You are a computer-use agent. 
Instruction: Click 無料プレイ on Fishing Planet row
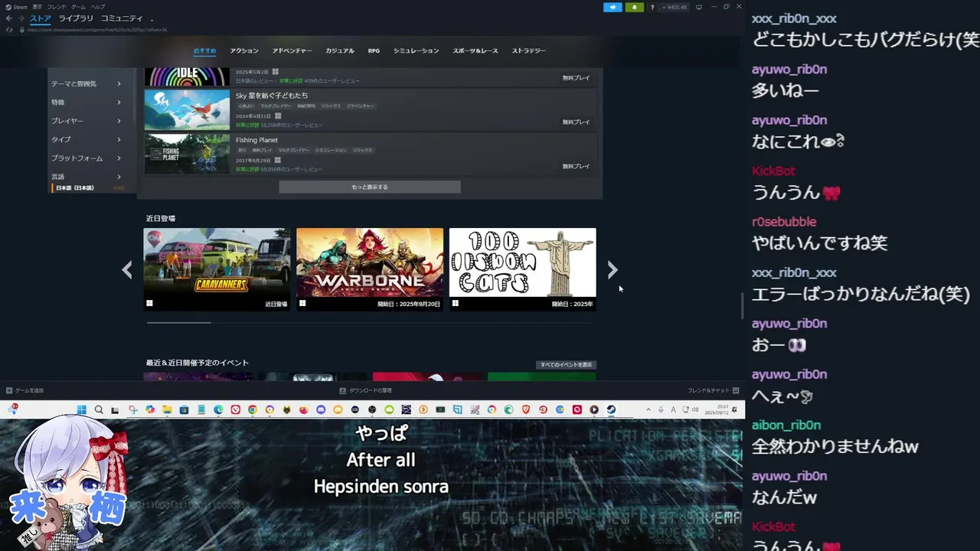click(x=576, y=166)
